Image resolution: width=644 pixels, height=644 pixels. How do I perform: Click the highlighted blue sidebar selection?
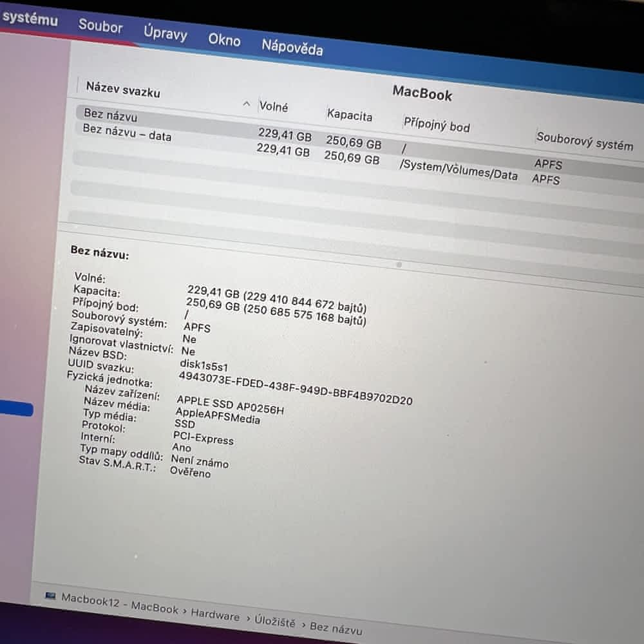pos(17,409)
